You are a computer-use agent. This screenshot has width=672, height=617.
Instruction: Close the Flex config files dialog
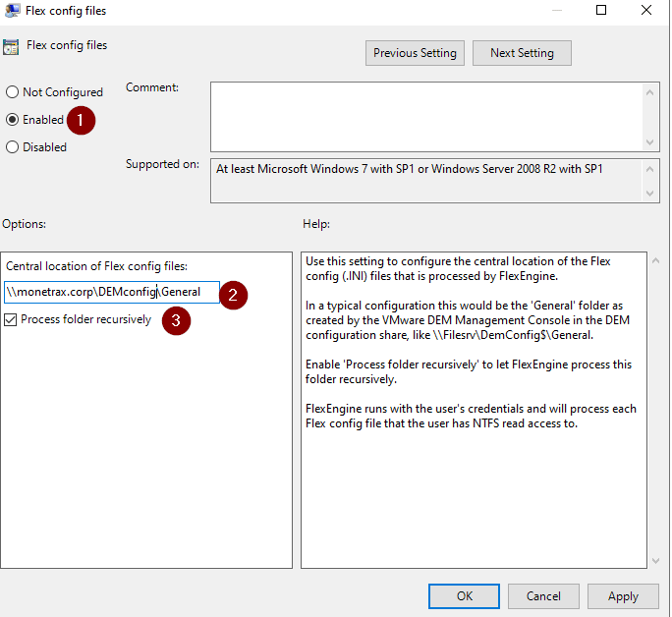tap(647, 11)
